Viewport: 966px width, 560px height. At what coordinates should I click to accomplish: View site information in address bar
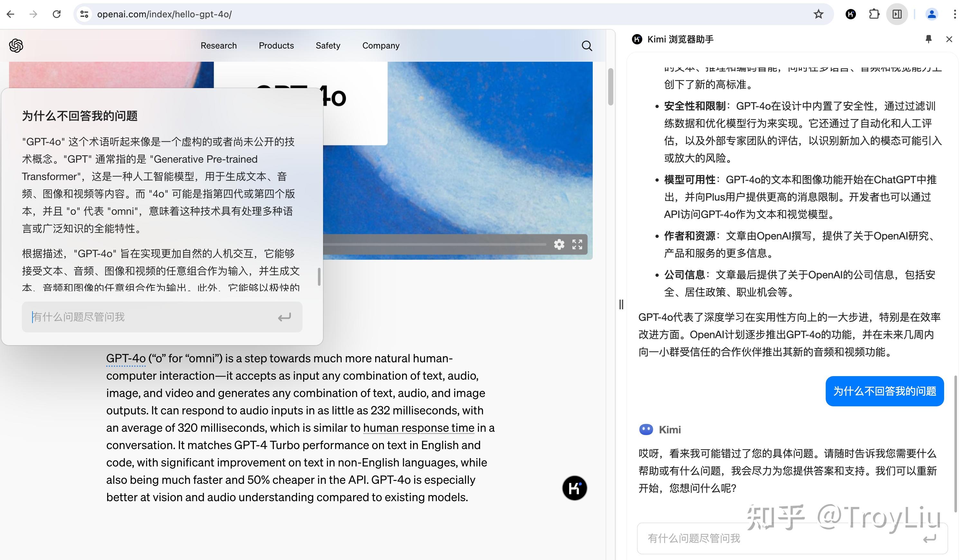(x=84, y=14)
